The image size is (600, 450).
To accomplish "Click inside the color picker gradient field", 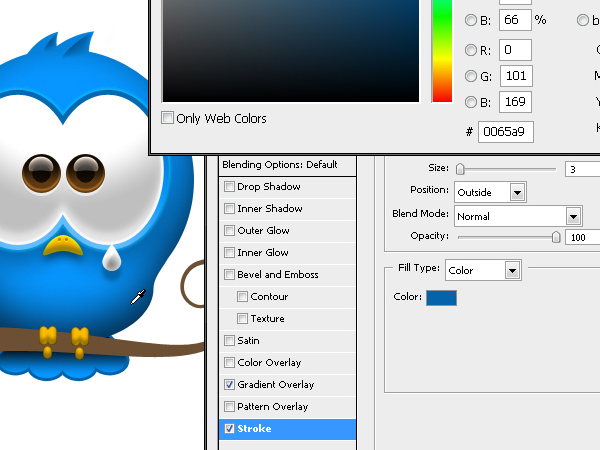I will tap(291, 51).
